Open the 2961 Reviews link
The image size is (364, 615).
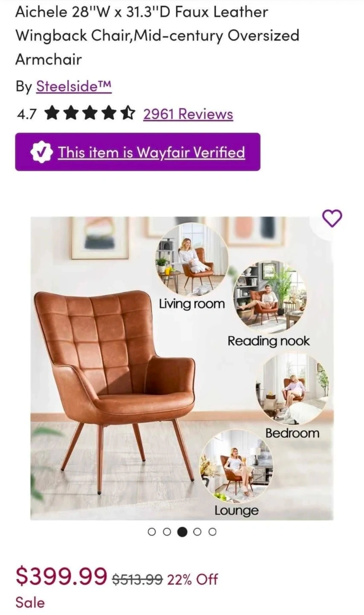[x=188, y=114]
